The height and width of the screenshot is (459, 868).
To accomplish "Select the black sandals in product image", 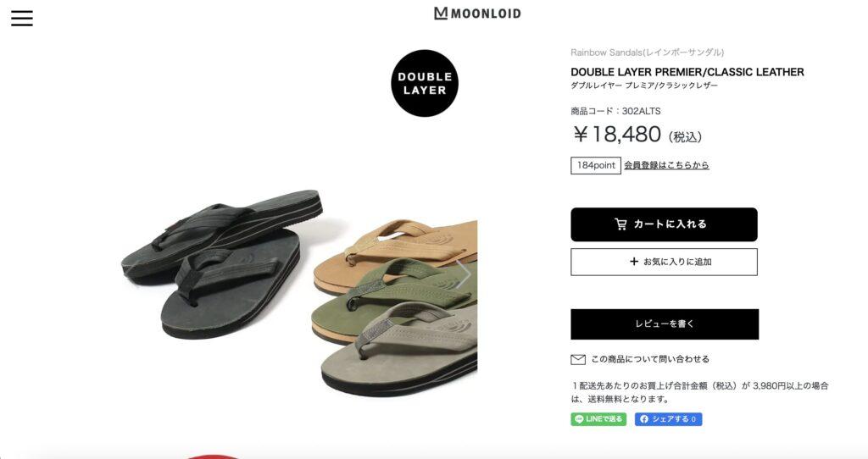I will (221, 263).
